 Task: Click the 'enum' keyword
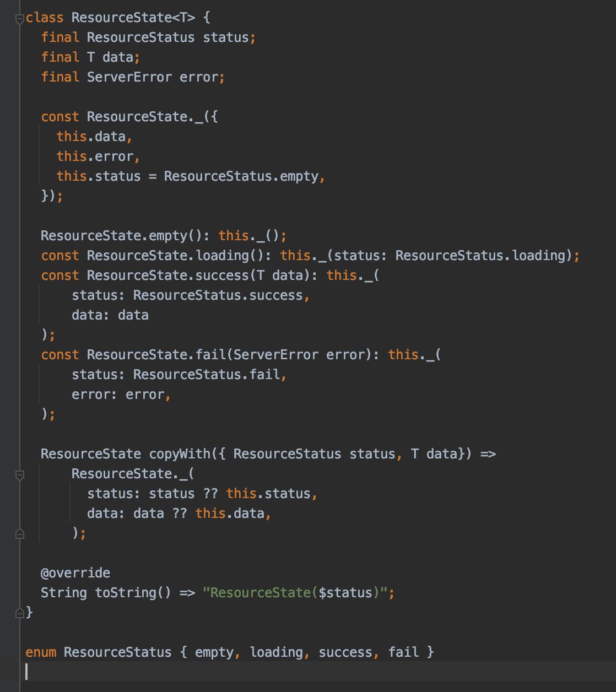[x=41, y=652]
